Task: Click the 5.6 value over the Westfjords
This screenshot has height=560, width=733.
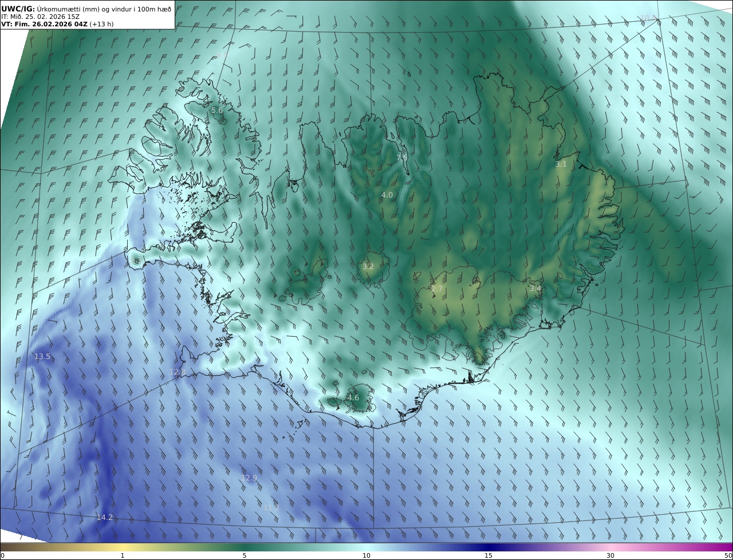Action: [217, 110]
